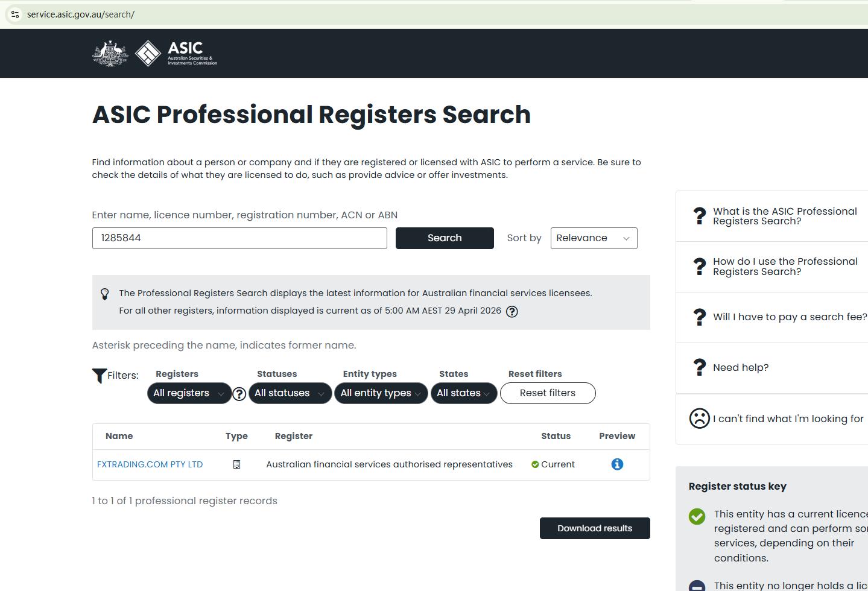The width and height of the screenshot is (868, 591).
Task: Click the lightbulb tip icon
Action: [x=105, y=294]
